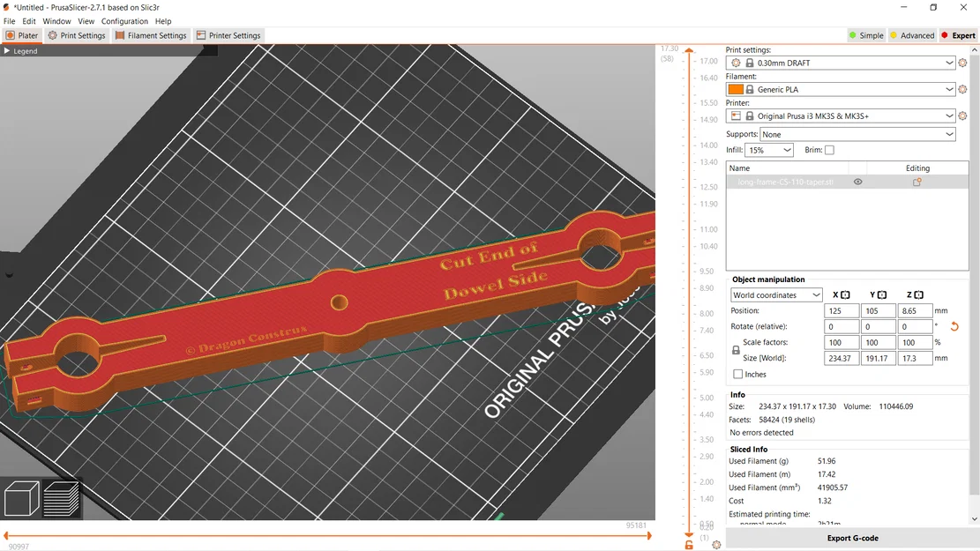The width and height of the screenshot is (980, 551).
Task: Enable the Brim checkbox
Action: 829,150
